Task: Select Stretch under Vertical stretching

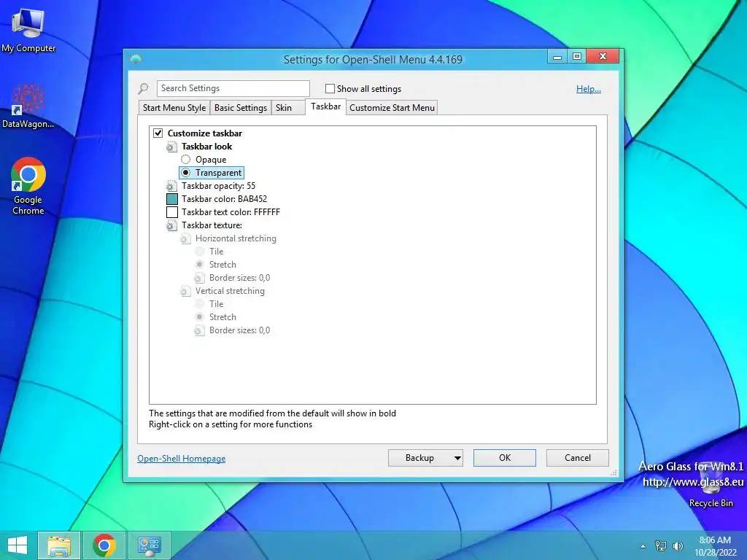Action: [x=200, y=316]
